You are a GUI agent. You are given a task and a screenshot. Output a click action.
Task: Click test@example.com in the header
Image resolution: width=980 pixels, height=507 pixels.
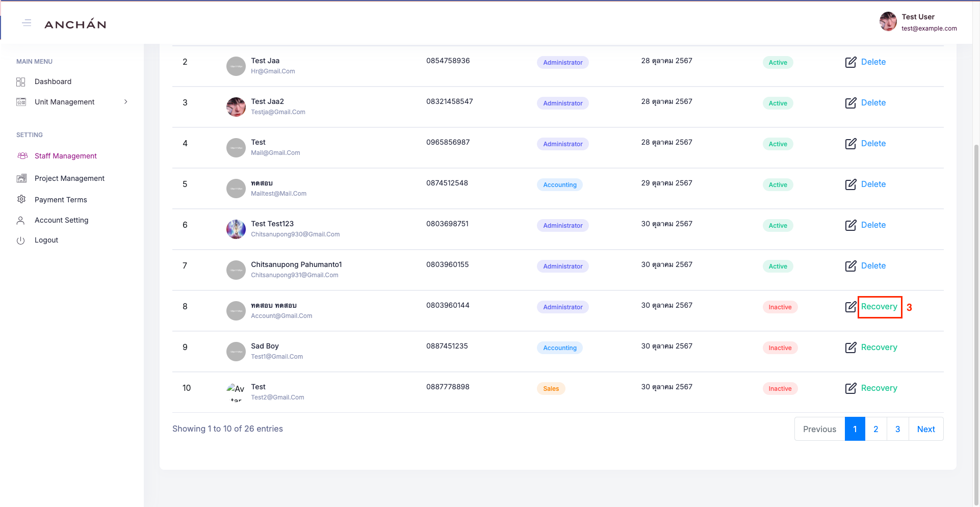929,29
